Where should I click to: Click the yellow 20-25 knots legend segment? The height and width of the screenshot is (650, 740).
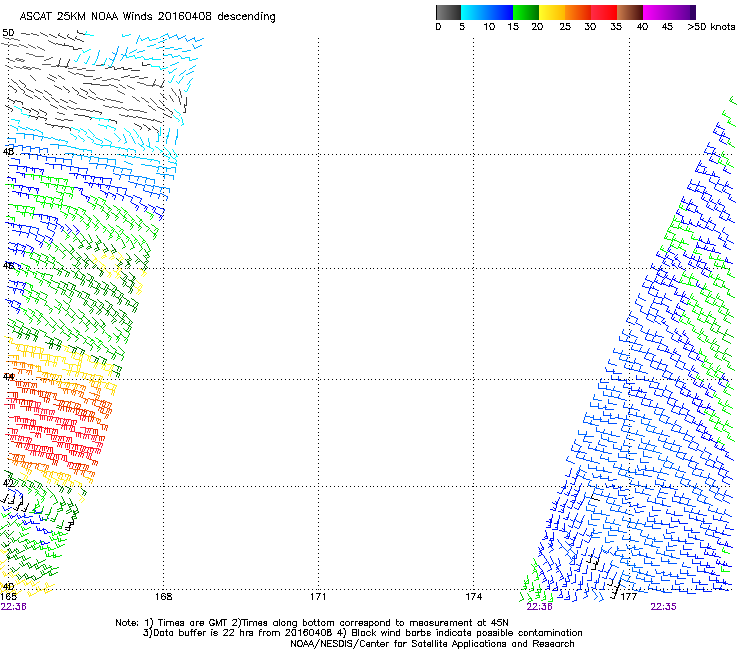[552, 12]
